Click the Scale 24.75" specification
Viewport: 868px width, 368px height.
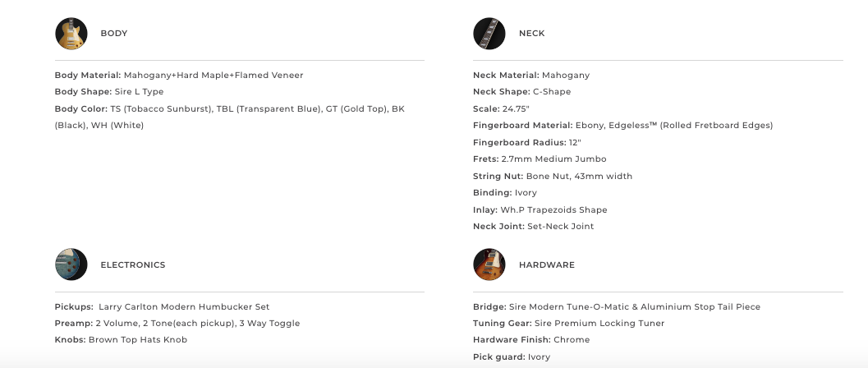[501, 109]
